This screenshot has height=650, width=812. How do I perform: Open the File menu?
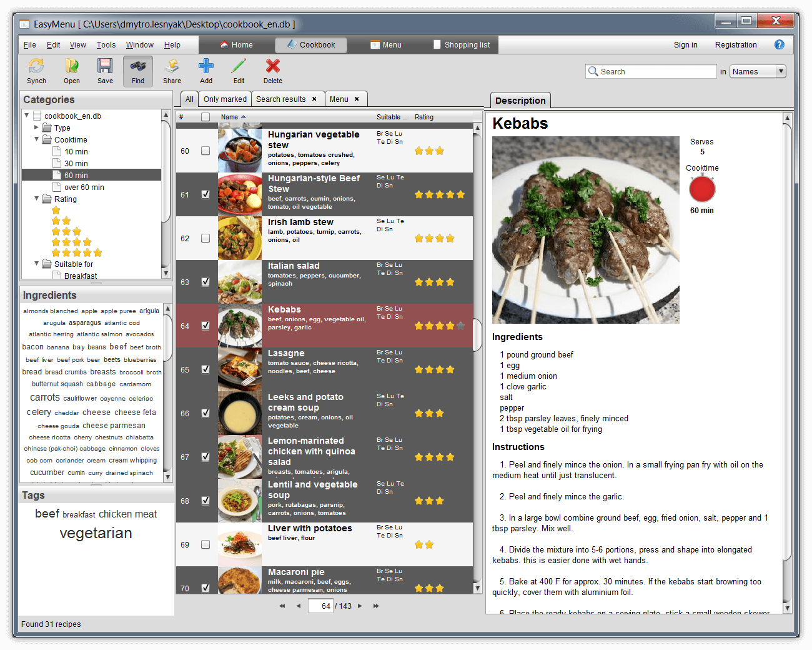pos(29,44)
